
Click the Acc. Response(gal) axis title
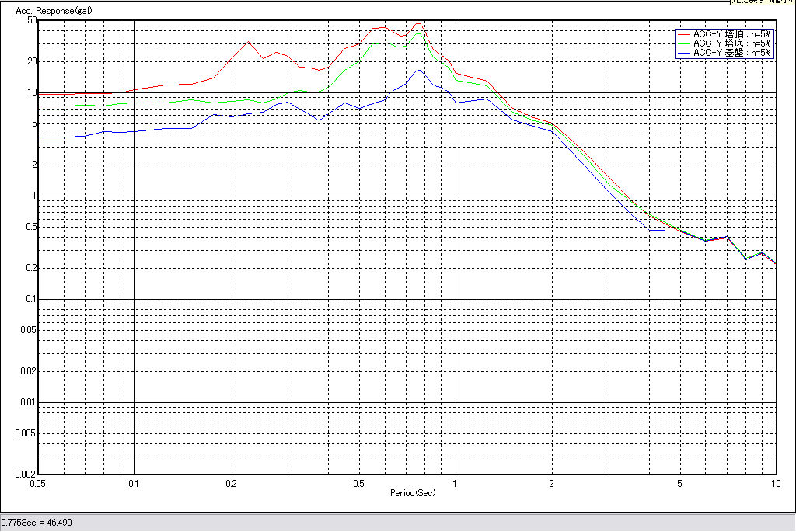[48, 12]
